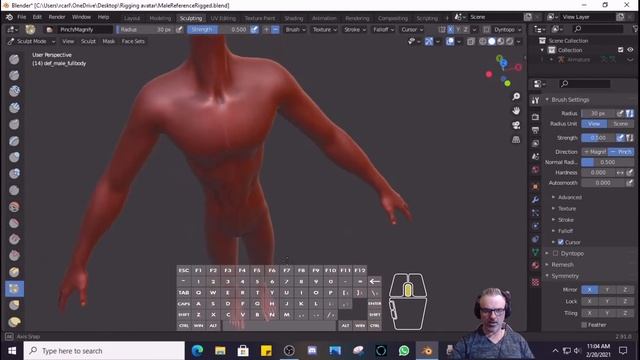This screenshot has width=640, height=360.
Task: Toggle radius pressure sensitivity in Brush Settings
Action: point(620,113)
